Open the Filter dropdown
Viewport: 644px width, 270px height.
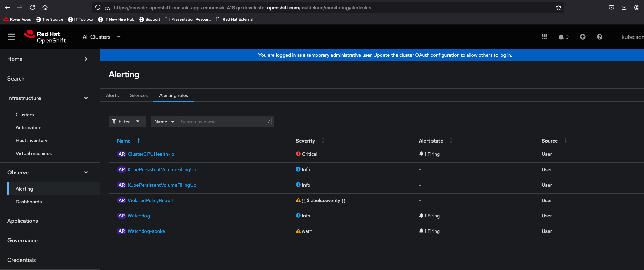127,122
